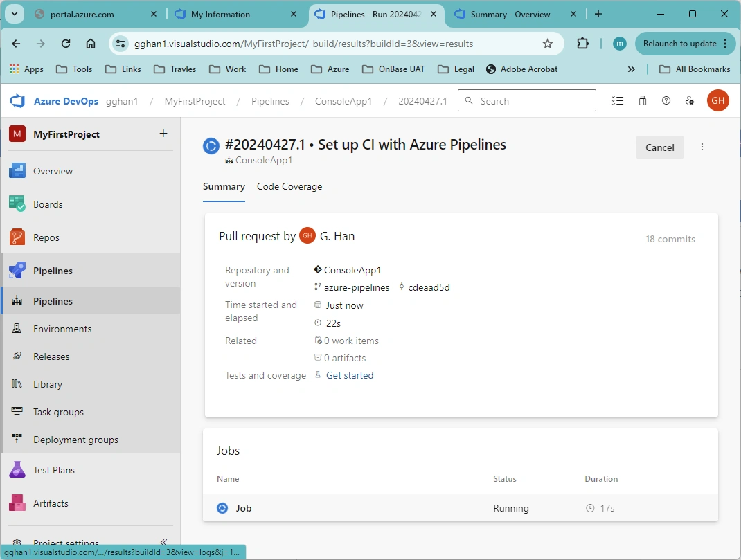Open the ConsoleApp1 repository link
This screenshot has width=741, height=560.
click(352, 270)
